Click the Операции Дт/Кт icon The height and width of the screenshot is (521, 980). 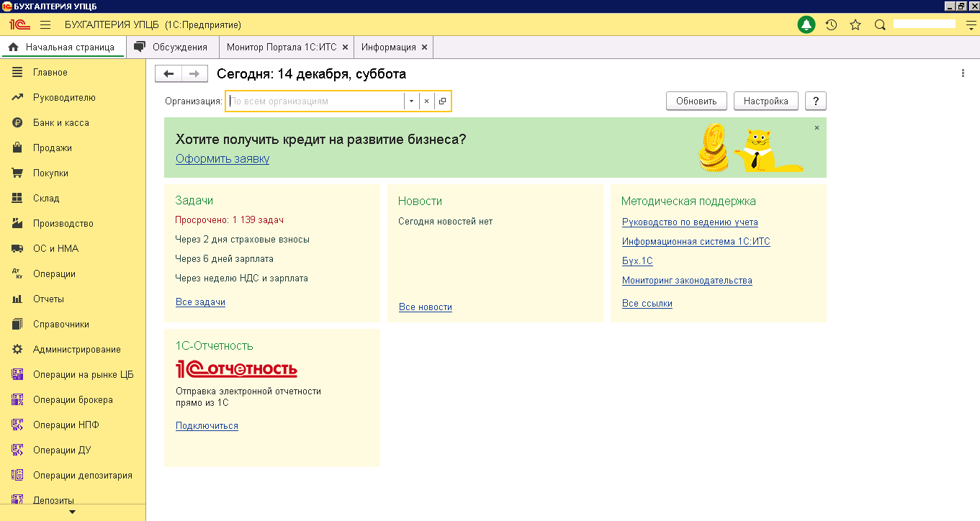point(17,273)
